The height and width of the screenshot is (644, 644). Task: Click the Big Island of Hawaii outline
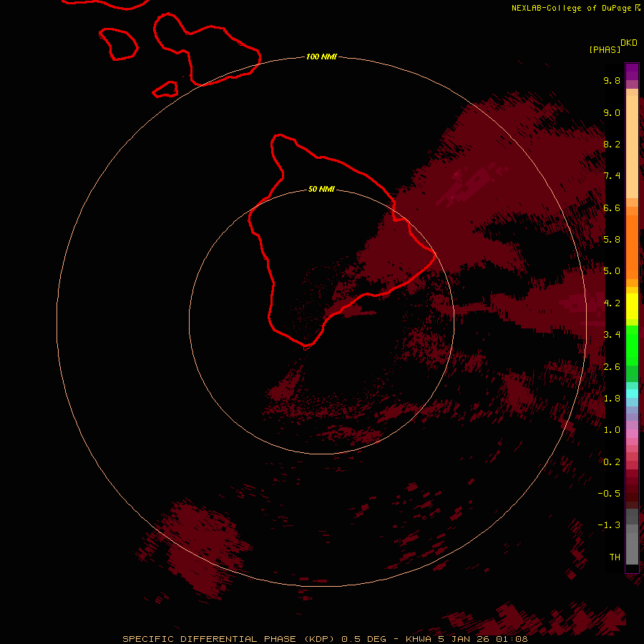pyautogui.click(x=342, y=242)
